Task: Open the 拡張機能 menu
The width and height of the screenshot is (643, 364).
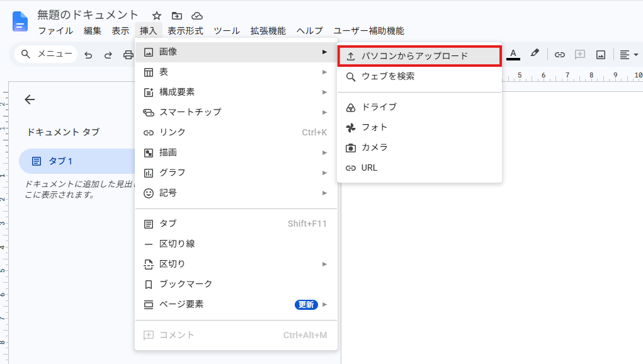Action: point(268,31)
